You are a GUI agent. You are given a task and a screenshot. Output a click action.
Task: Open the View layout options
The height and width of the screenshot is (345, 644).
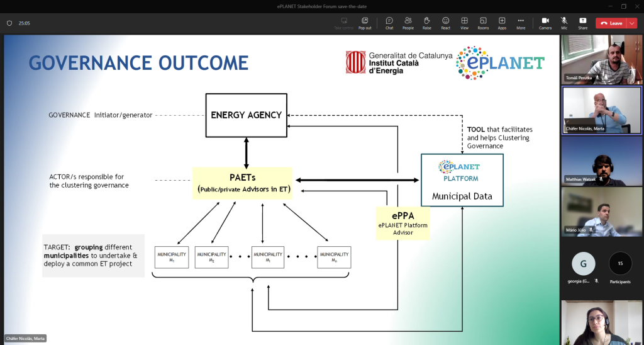coord(464,23)
